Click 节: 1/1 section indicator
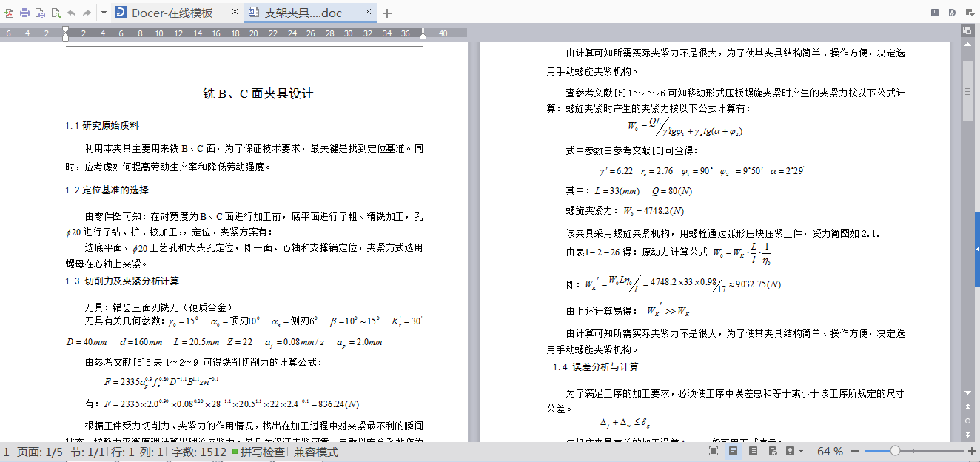Viewport: 980px width, 462px height. (x=86, y=452)
